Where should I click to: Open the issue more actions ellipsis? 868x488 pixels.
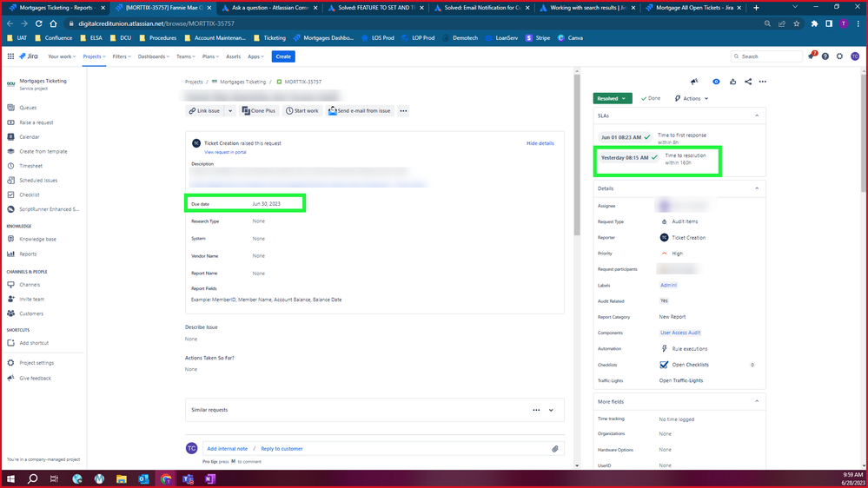(x=763, y=82)
